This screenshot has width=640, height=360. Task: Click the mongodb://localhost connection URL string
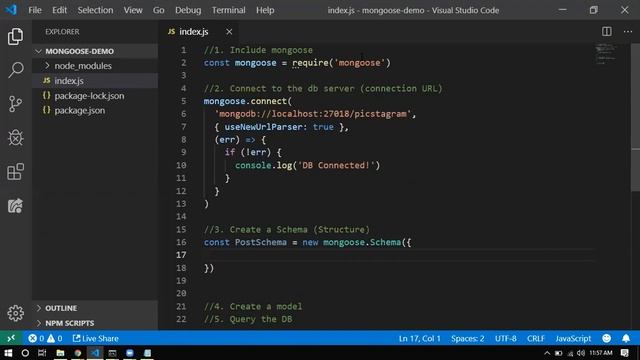(x=313, y=114)
